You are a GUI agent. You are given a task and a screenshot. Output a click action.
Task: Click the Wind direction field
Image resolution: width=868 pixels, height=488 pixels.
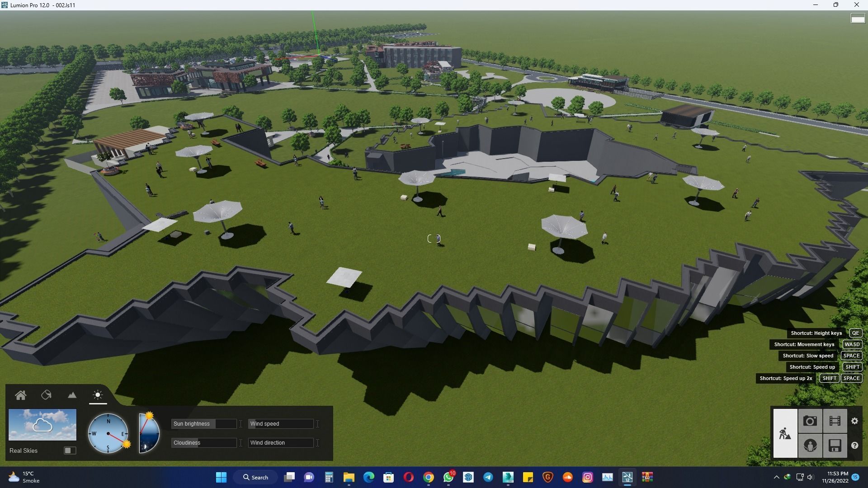(281, 443)
